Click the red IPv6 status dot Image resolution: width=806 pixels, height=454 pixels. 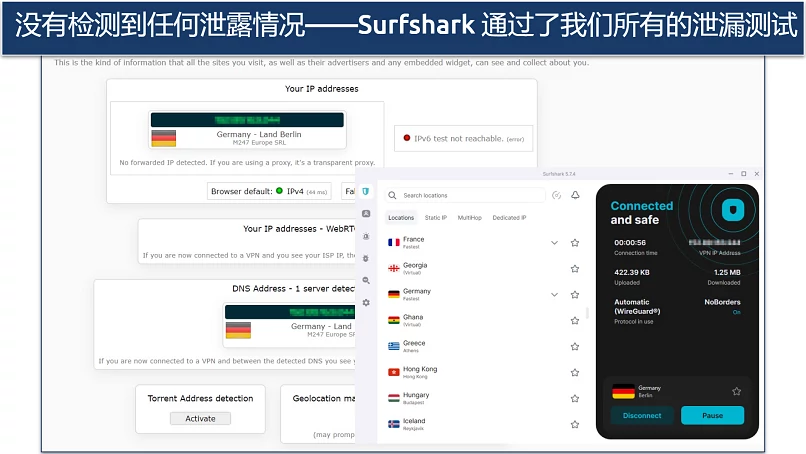[x=407, y=138]
